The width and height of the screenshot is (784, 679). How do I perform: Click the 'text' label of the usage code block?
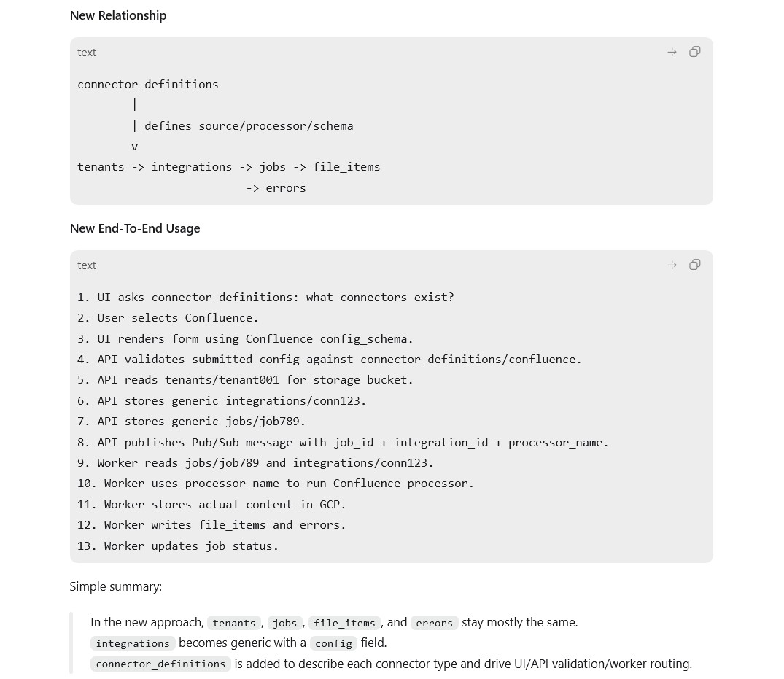click(x=87, y=265)
